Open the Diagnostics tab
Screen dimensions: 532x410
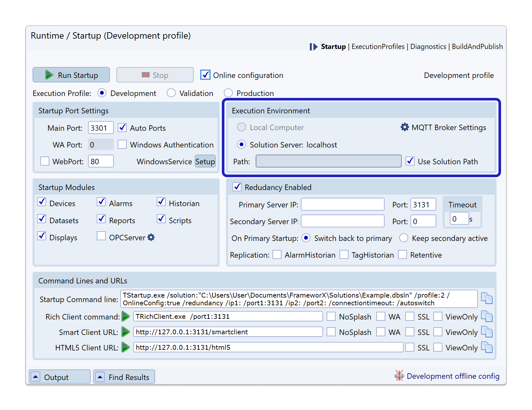click(428, 47)
